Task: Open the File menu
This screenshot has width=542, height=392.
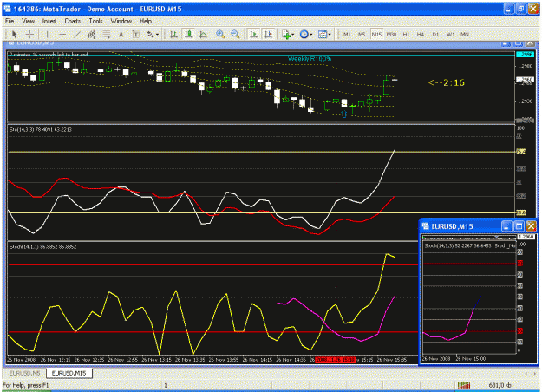Action: 10,21
